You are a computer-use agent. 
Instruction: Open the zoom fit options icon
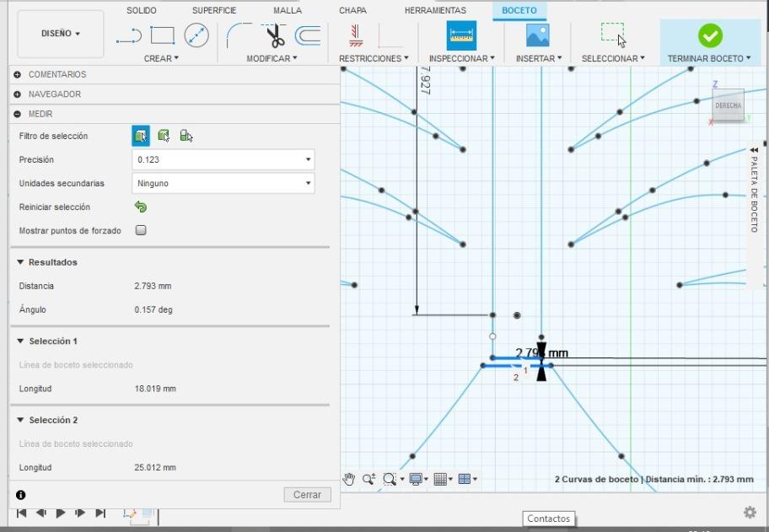[390, 479]
